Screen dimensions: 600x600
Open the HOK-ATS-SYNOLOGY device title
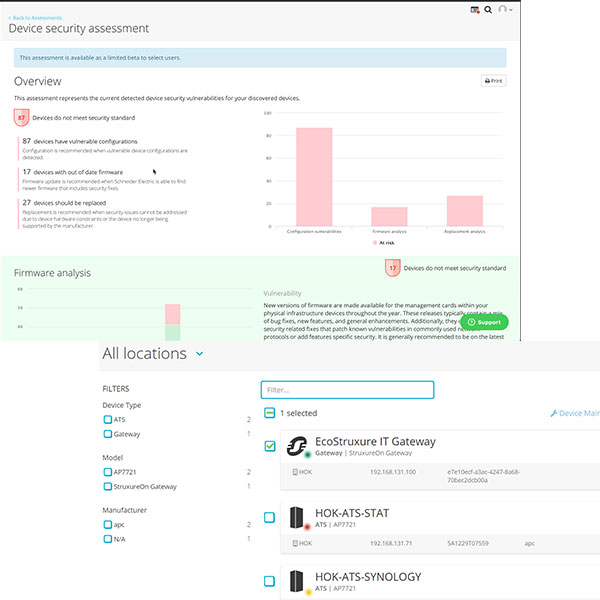368,577
